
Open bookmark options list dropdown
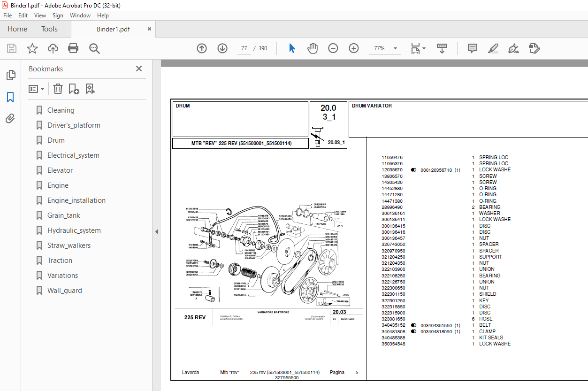click(x=36, y=89)
